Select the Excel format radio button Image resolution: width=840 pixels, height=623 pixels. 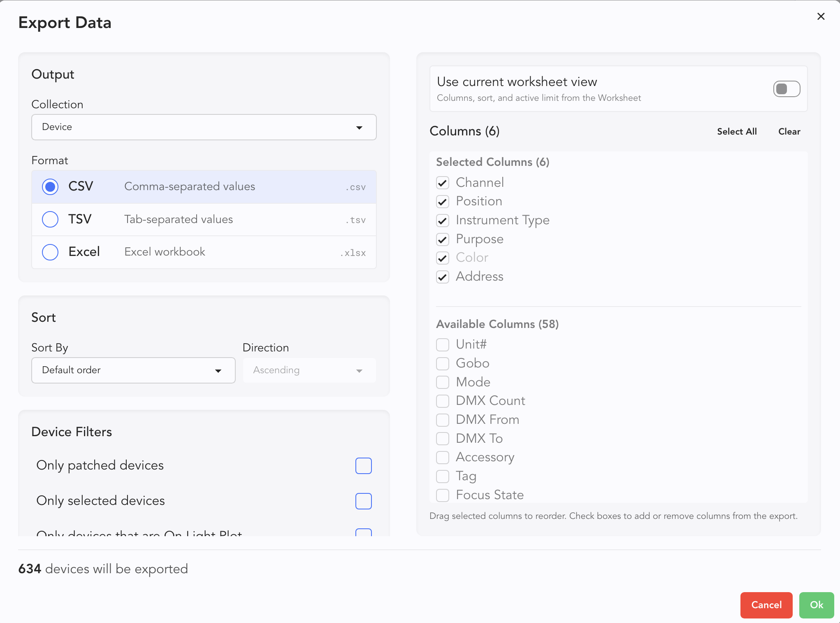50,252
